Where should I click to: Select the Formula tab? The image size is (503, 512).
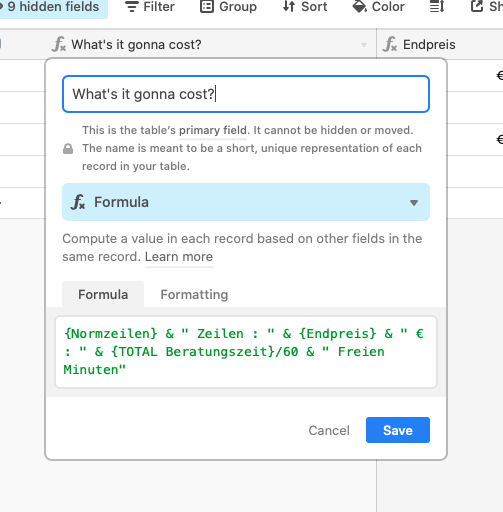[x=103, y=294]
